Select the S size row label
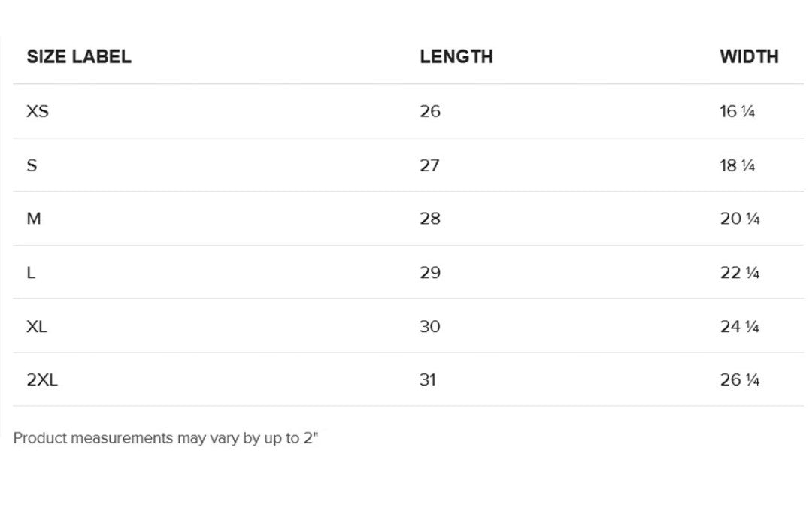 click(32, 165)
